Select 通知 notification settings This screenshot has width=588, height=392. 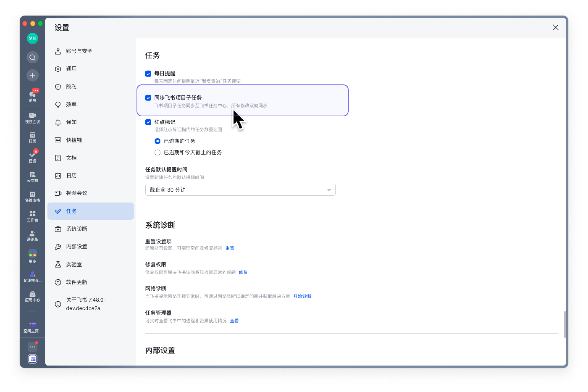click(x=91, y=122)
